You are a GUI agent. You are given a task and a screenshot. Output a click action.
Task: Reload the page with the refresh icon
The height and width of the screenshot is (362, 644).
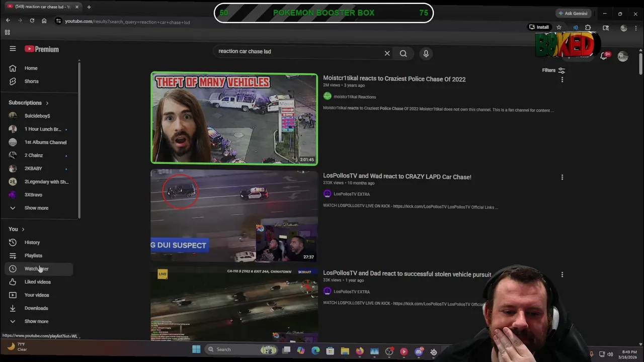32,21
